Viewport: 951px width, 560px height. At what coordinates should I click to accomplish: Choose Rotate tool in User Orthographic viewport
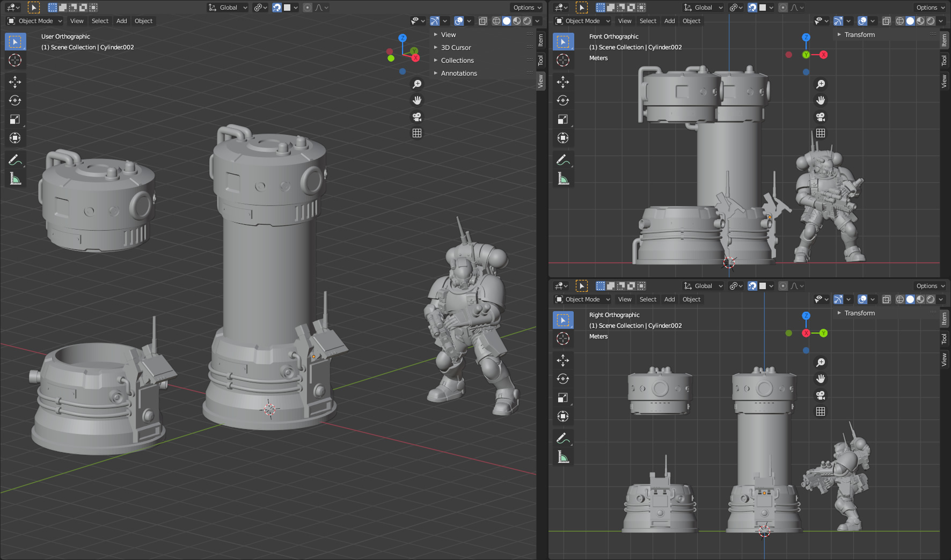(15, 100)
